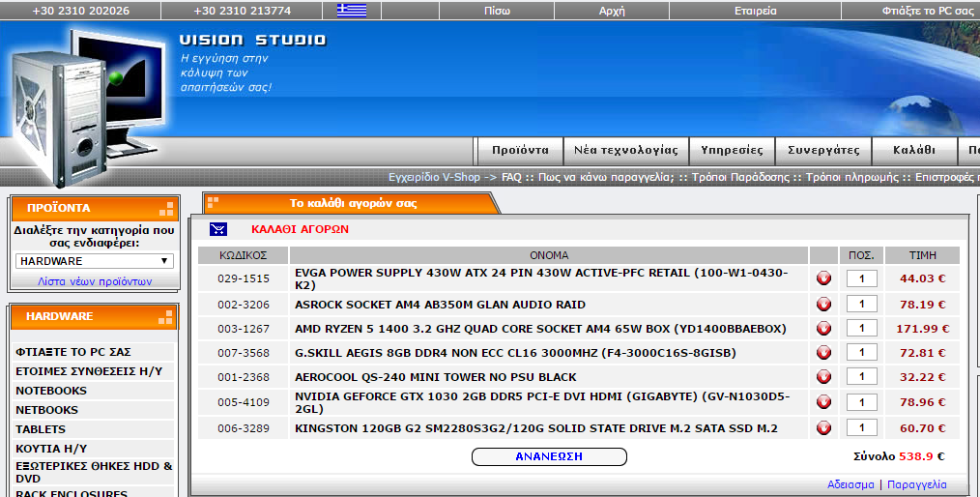Click Λίστα νέων προϊόντων link

[x=95, y=281]
